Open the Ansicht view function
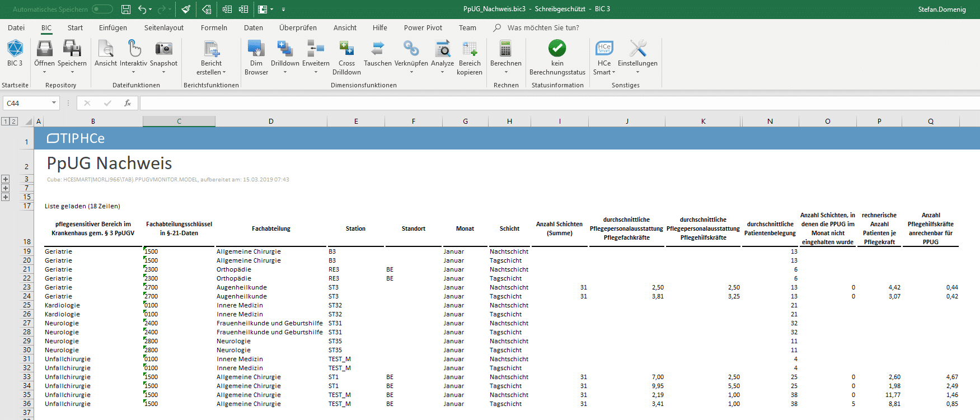The image size is (980, 420). click(x=106, y=49)
